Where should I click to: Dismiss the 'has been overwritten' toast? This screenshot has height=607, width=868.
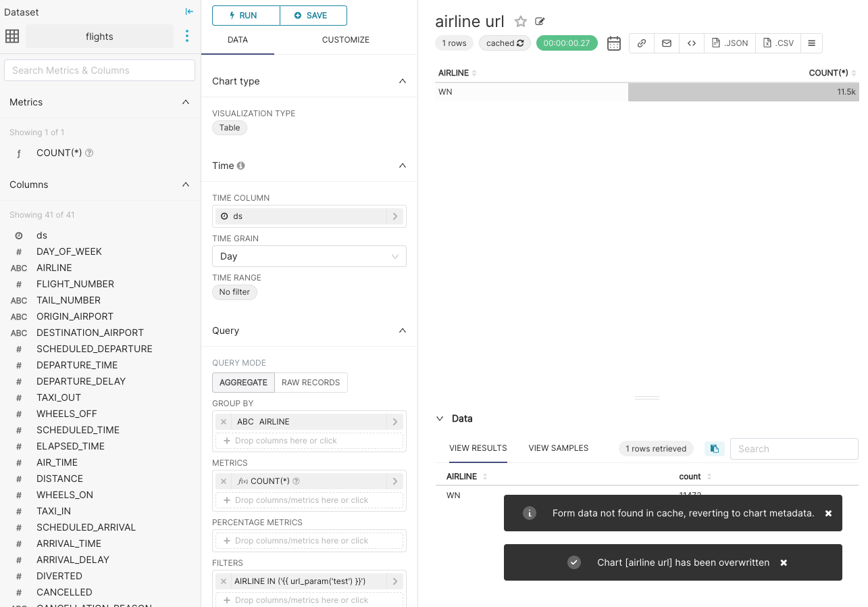[x=784, y=562]
